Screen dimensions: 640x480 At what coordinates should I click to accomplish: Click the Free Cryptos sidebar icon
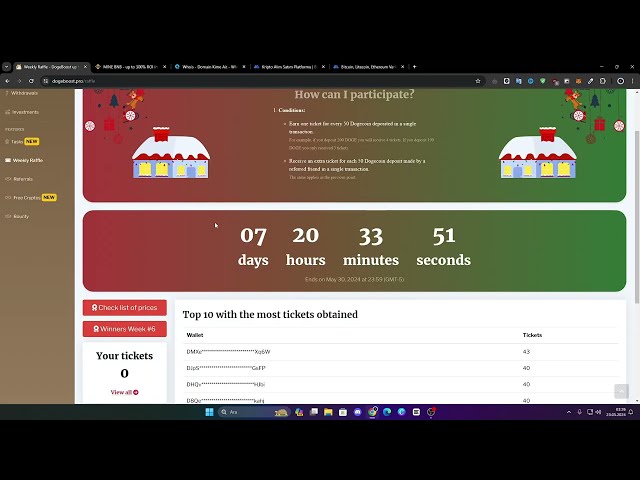8,198
